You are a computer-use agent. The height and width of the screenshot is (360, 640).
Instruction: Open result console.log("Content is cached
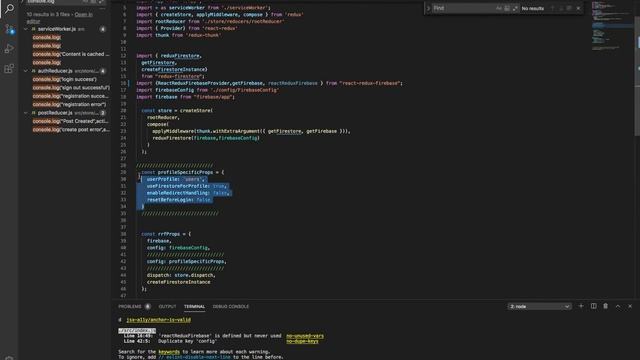pyautogui.click(x=71, y=54)
